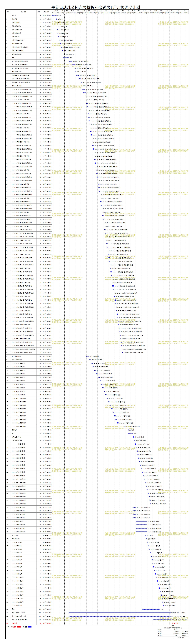Select 室外工程(道路、绿化、管网) in the task name column

pos(24,620)
